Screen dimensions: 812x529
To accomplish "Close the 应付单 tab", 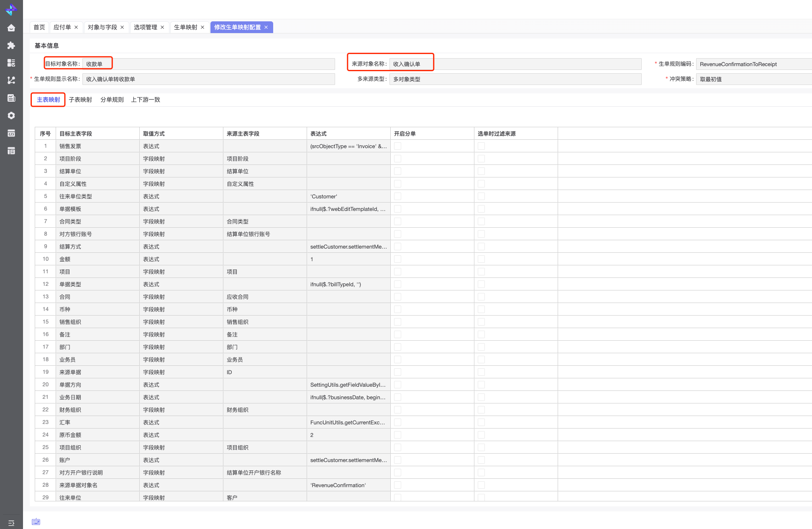I will pos(76,27).
